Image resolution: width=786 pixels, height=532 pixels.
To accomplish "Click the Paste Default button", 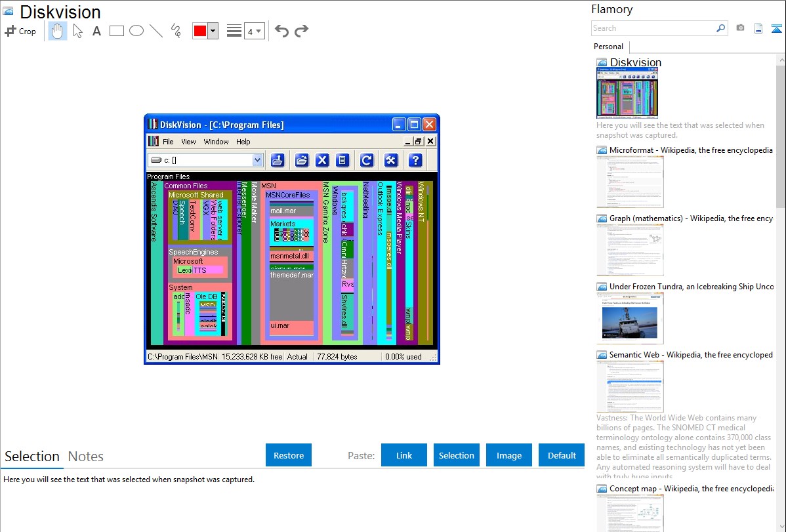I will tap(562, 455).
